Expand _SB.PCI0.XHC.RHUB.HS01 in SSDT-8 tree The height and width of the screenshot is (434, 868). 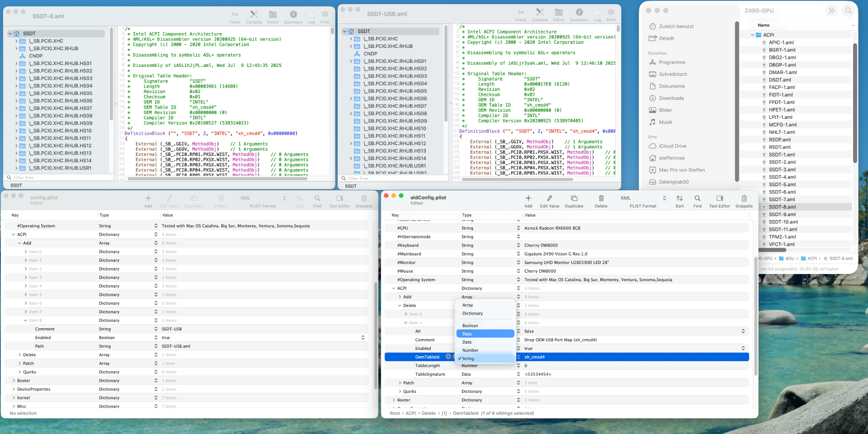(x=17, y=63)
